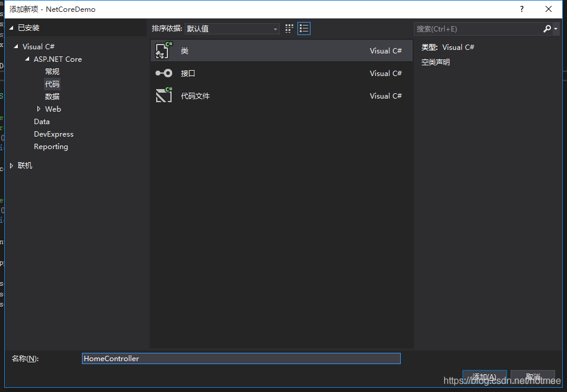Click the 添加(A) button

484,377
